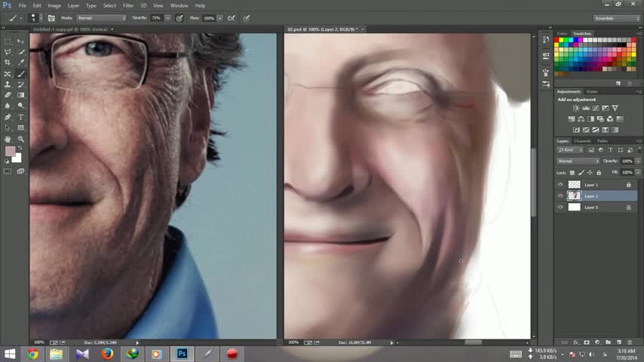Viewport: 644px width, 362px height.
Task: Pick the pure red swatch in the Swatches panel's top row
Action: (x=557, y=40)
